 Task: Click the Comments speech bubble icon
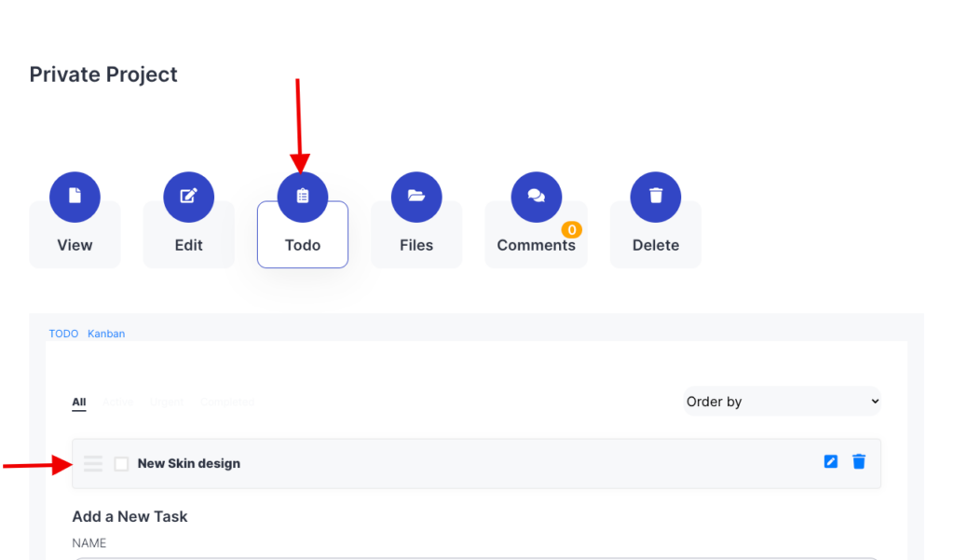(x=536, y=197)
